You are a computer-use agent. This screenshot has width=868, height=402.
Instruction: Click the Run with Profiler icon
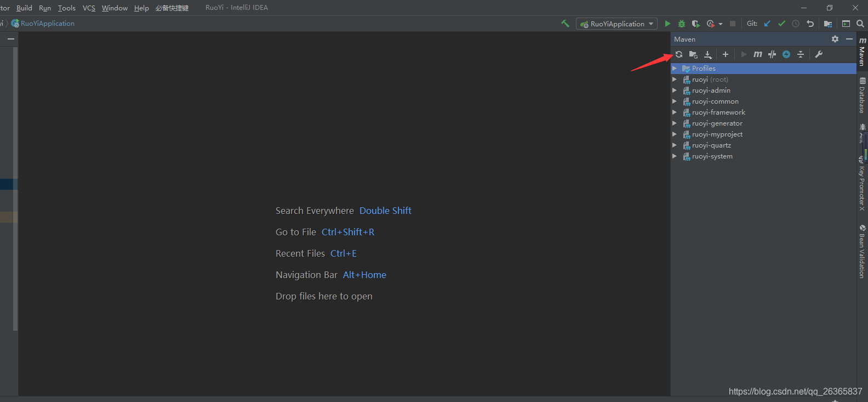point(710,24)
